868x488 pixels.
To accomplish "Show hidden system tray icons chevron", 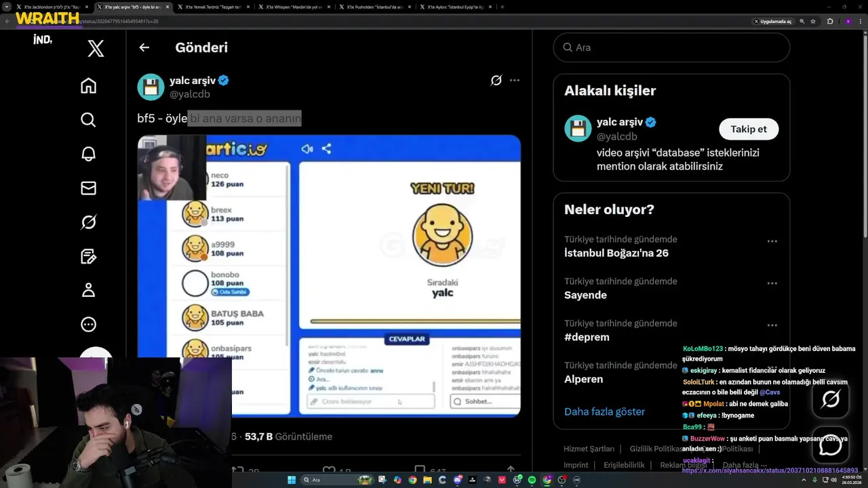I will point(803,480).
